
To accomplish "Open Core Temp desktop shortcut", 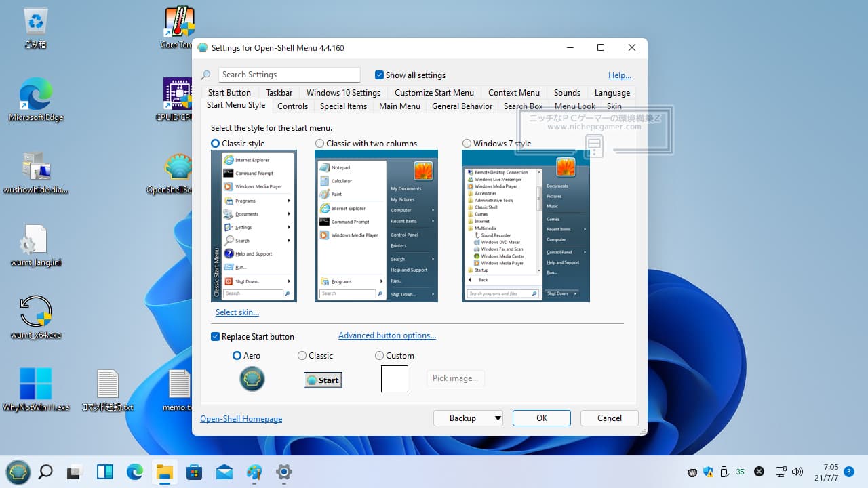I will pos(179,28).
